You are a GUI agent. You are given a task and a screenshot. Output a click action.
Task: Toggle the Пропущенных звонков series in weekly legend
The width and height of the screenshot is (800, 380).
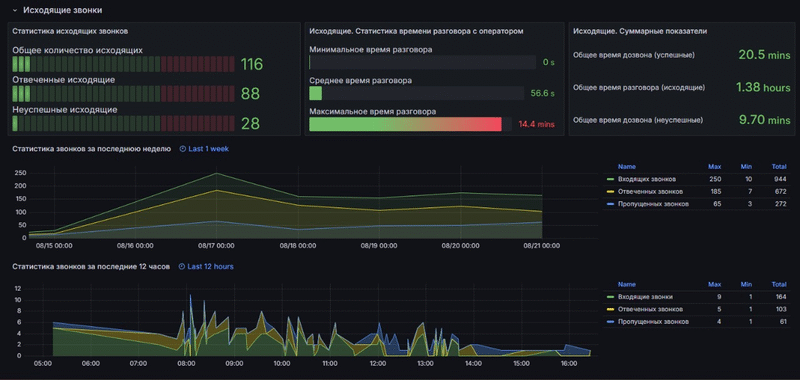[x=653, y=204]
